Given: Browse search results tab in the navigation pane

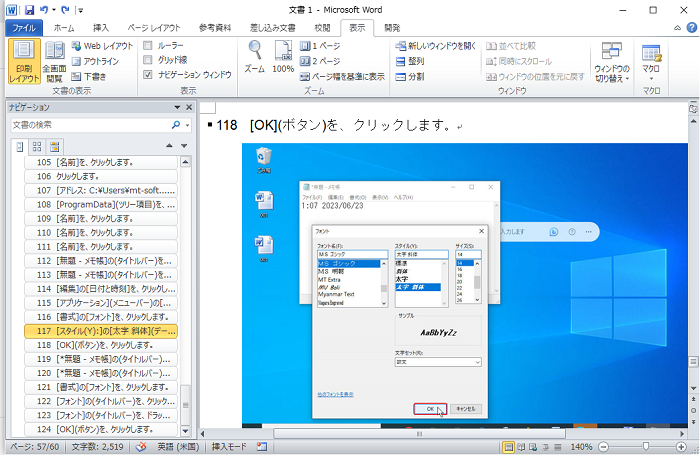Looking at the screenshot, I should 54,146.
